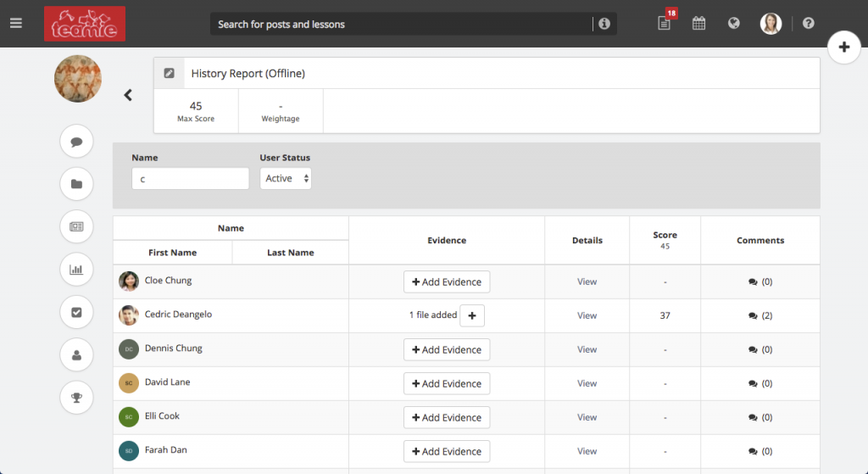Click the History Report (Offline) title
Image resolution: width=868 pixels, height=474 pixels.
(x=248, y=73)
